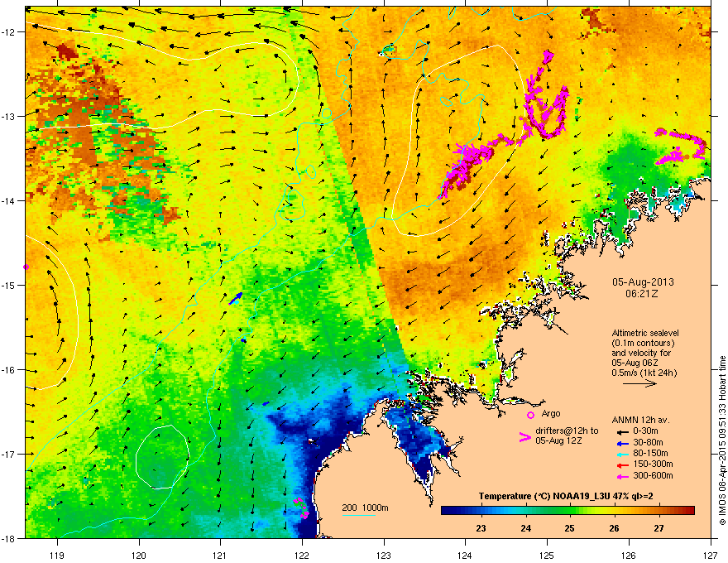Image resolution: width=728 pixels, height=563 pixels.
Task: Click the 150-300m depth label
Action: pyautogui.click(x=653, y=464)
